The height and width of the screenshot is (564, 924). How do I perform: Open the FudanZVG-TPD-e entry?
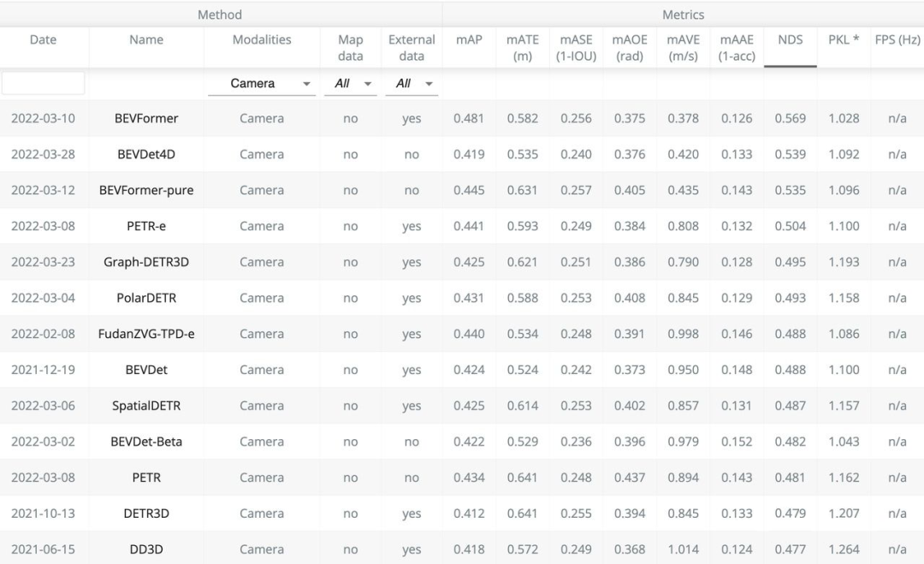(x=146, y=335)
